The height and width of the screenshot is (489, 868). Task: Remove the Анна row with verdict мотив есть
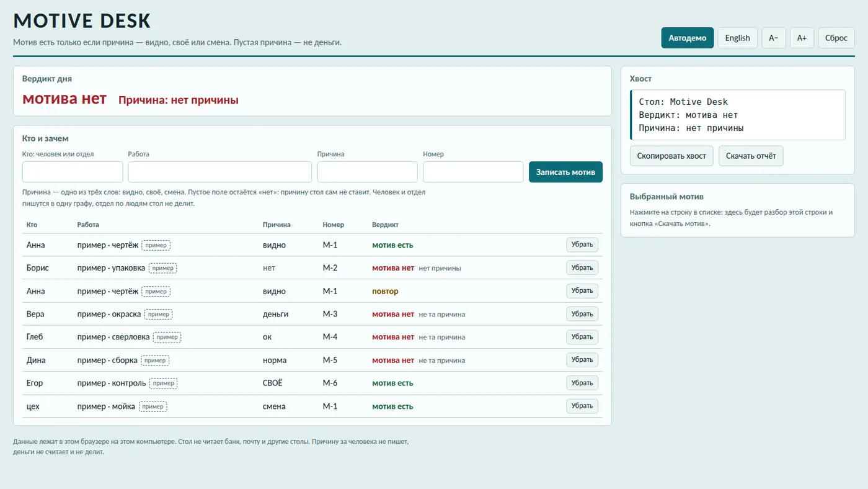(x=582, y=244)
